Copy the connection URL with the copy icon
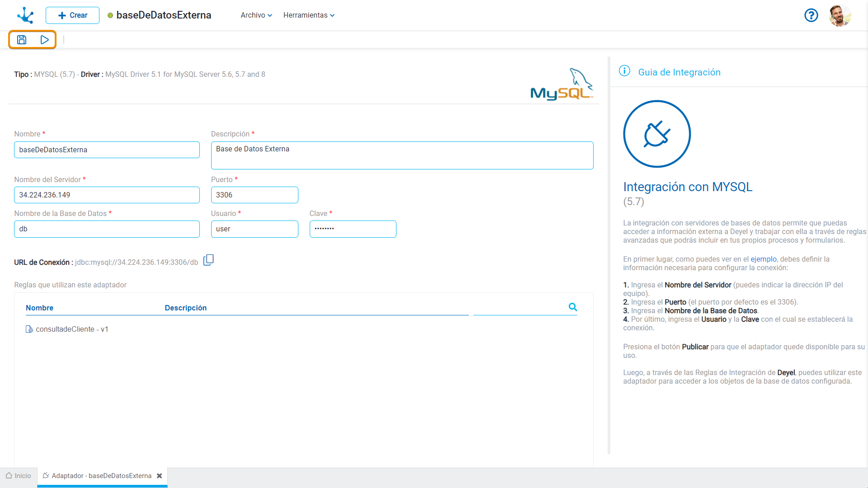Screen dimensions: 868x488 208,260
